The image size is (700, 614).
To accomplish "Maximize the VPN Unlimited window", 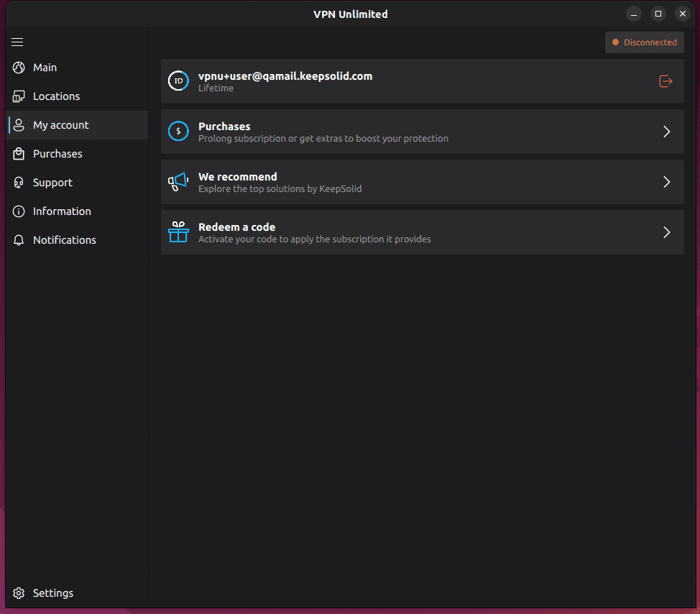I will point(658,14).
